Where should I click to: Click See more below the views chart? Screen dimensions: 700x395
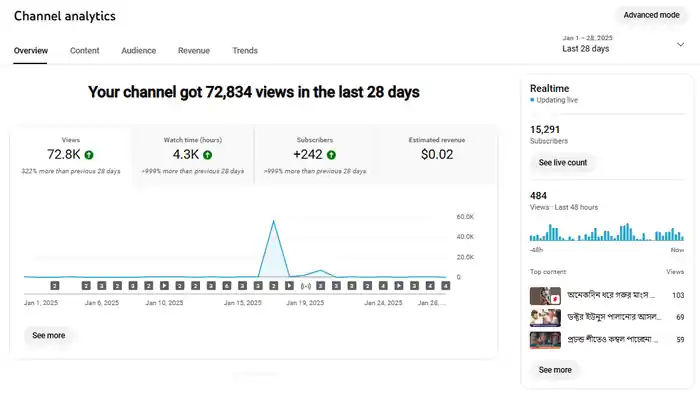[x=49, y=335]
